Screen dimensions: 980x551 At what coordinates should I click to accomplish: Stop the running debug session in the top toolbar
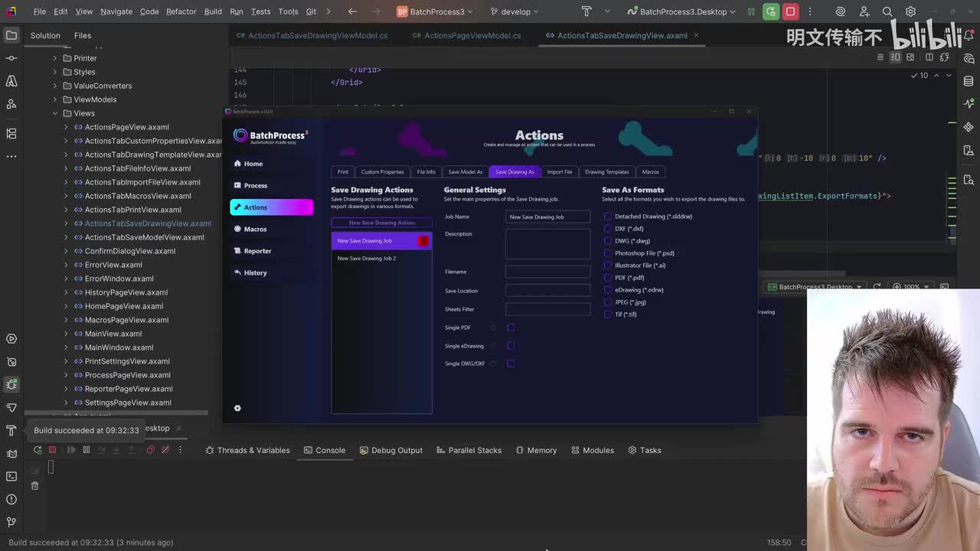pyautogui.click(x=791, y=11)
